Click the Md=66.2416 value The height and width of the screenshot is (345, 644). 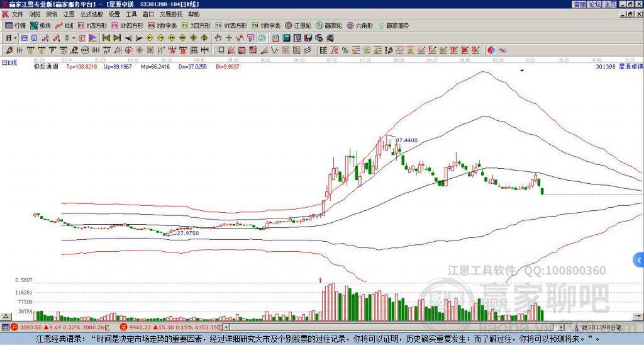[x=155, y=67]
